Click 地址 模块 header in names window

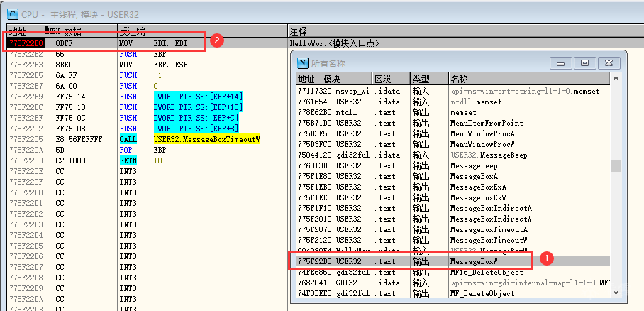pos(334,79)
